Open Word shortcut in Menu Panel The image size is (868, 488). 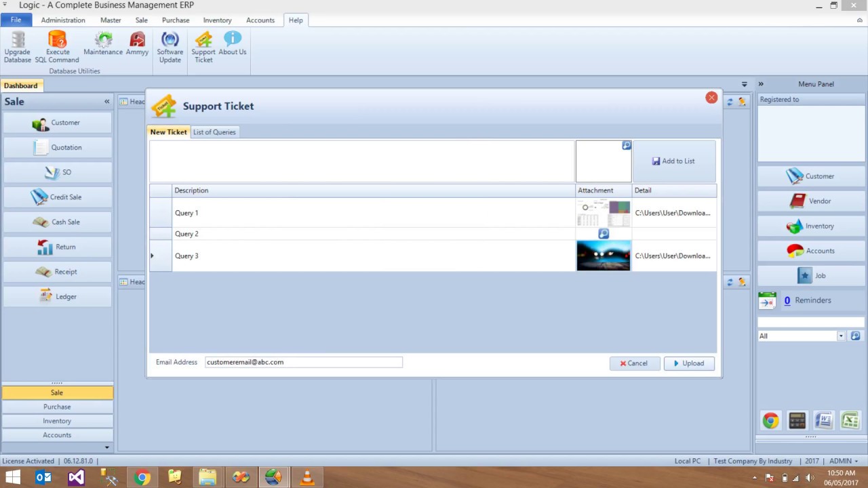coord(823,421)
